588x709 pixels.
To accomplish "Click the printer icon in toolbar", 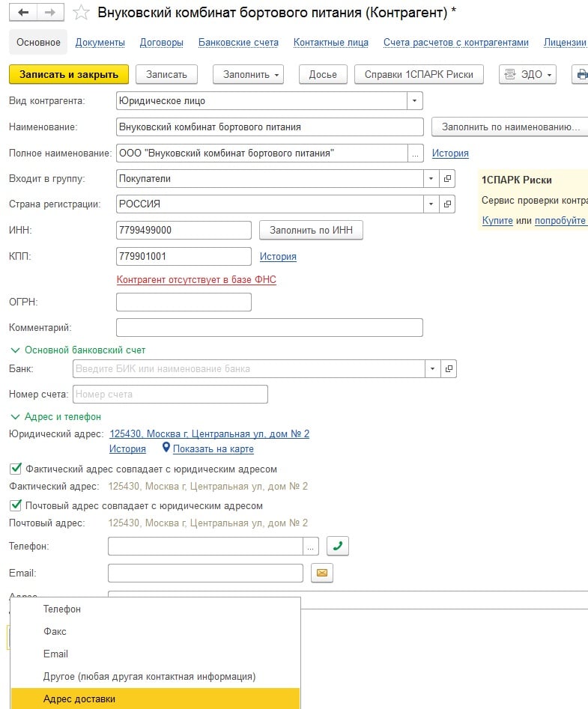I will coord(581,74).
